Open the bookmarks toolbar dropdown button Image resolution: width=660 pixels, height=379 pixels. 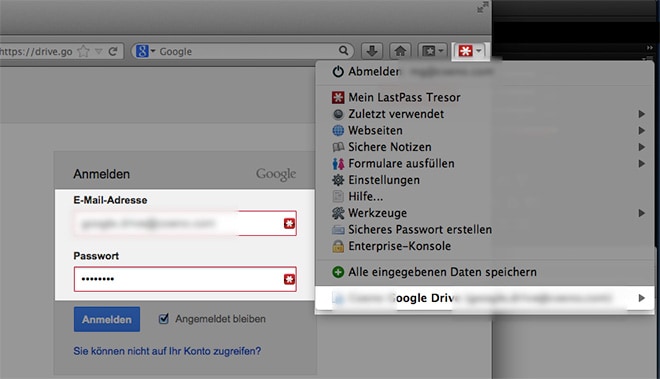point(433,51)
